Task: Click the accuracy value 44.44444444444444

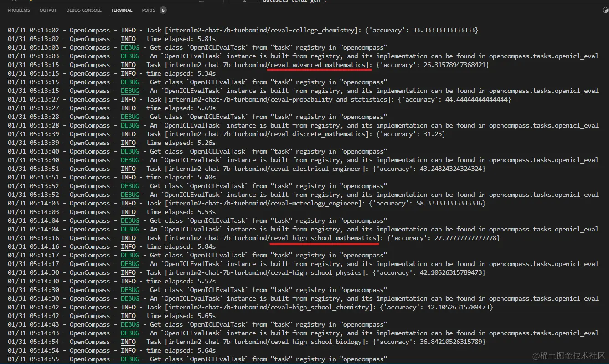Action: click(x=476, y=99)
